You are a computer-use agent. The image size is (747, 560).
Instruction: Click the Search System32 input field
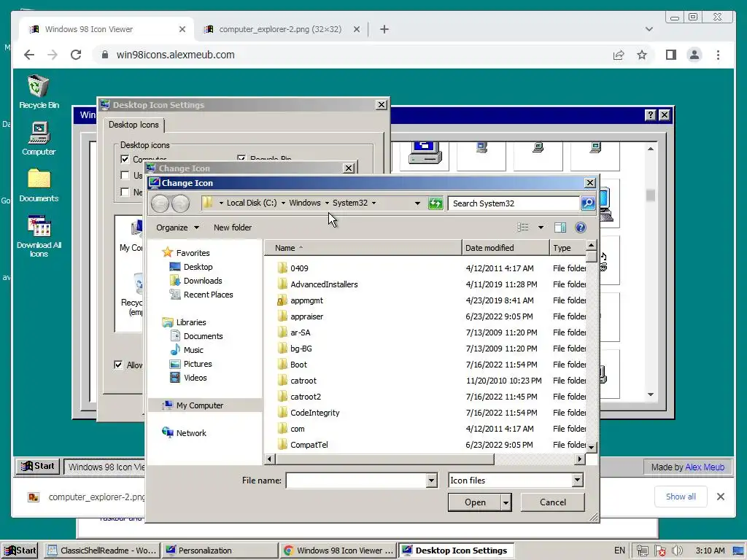pos(514,203)
